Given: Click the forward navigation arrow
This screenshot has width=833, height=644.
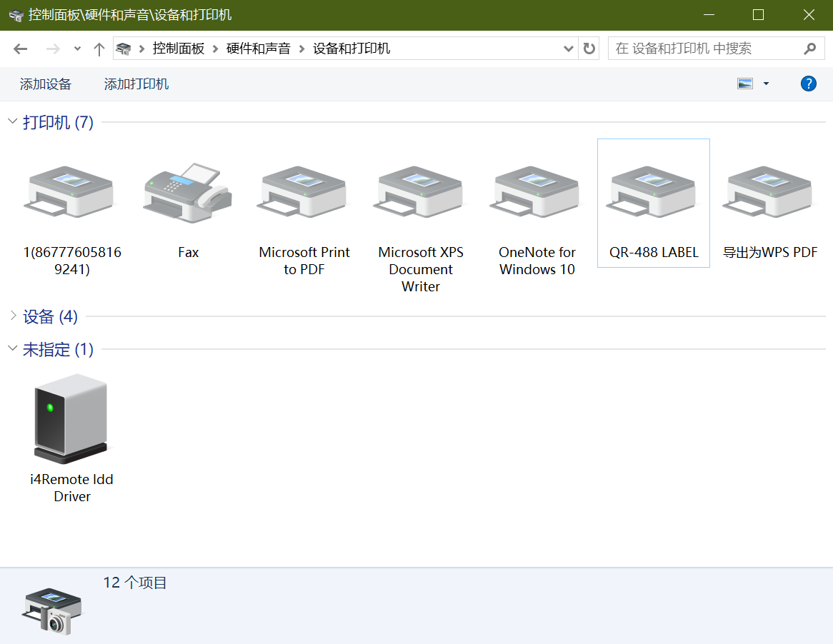Looking at the screenshot, I should pyautogui.click(x=53, y=49).
